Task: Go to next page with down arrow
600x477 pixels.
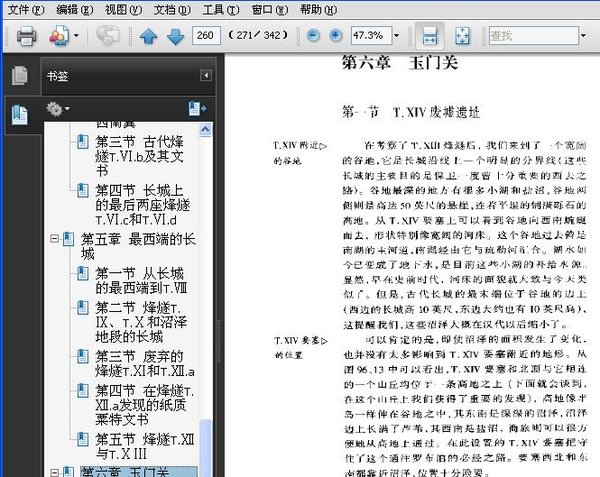Action: [176, 37]
